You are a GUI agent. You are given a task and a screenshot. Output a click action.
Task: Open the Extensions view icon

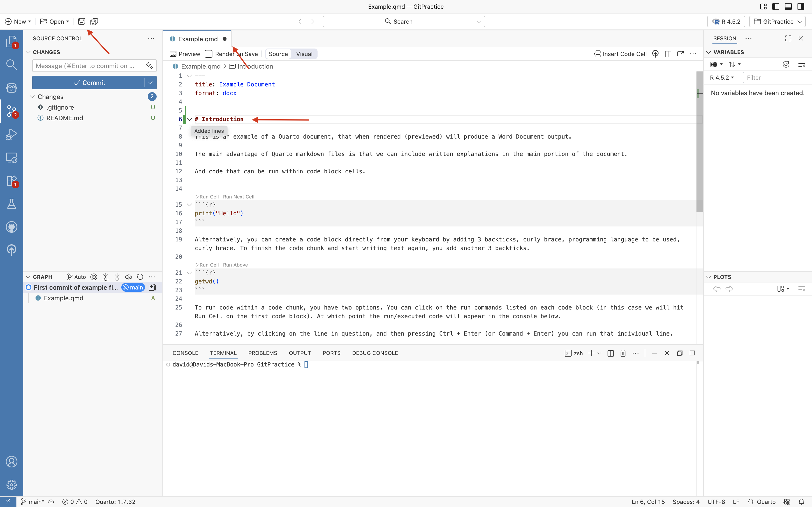tap(11, 181)
